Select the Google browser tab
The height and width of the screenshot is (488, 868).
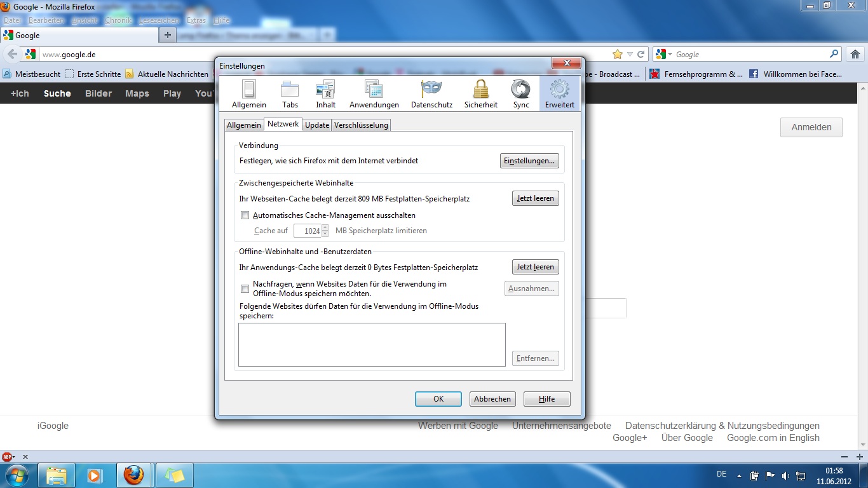pos(79,35)
